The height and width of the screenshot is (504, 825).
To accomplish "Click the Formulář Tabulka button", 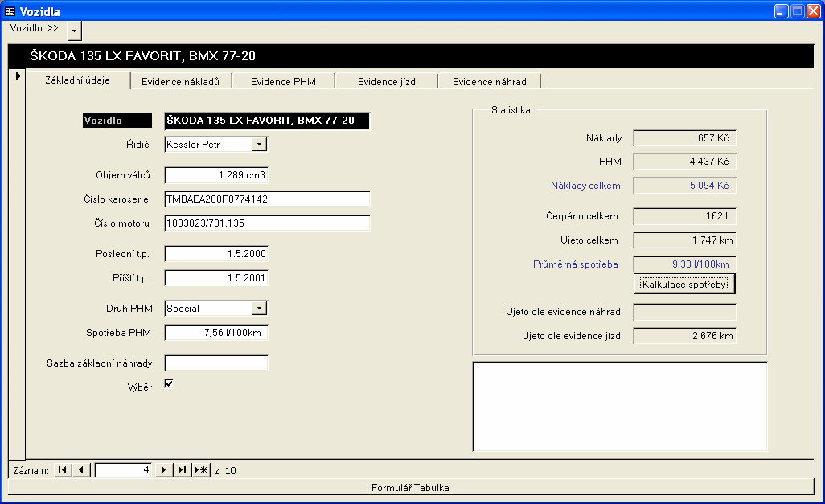I will [410, 488].
